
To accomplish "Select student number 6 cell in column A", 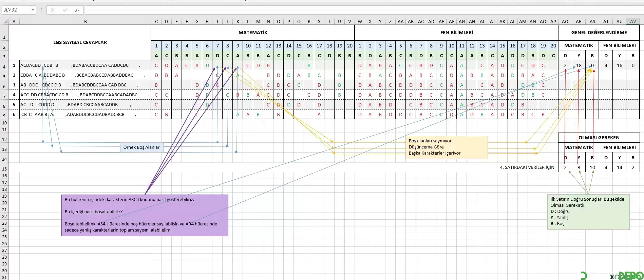I will pyautogui.click(x=14, y=115).
